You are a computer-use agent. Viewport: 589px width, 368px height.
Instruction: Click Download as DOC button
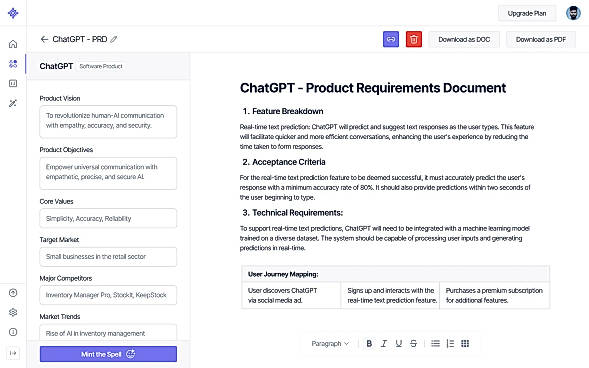coord(464,39)
